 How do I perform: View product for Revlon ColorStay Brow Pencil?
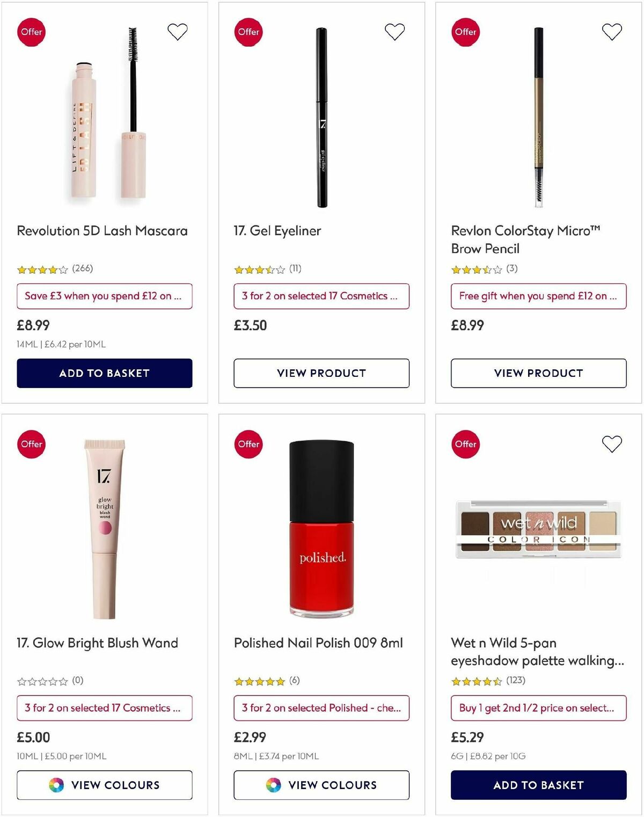[x=538, y=373]
